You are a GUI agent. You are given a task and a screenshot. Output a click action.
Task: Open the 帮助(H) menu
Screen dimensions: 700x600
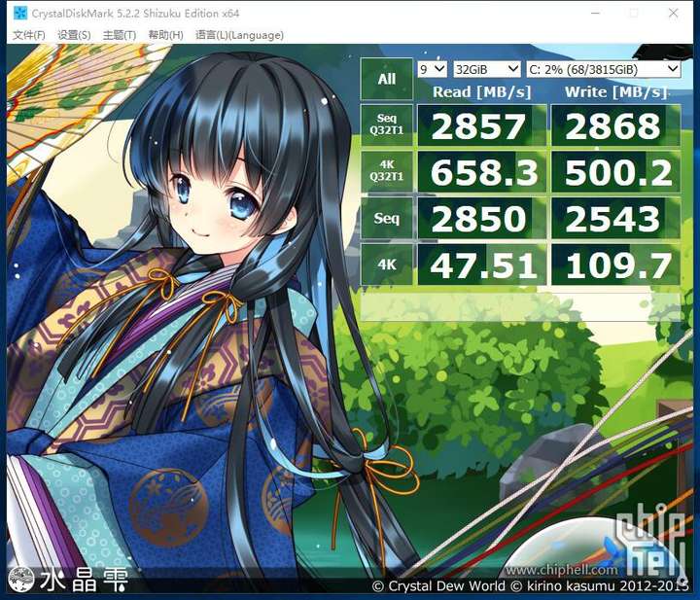tap(165, 35)
